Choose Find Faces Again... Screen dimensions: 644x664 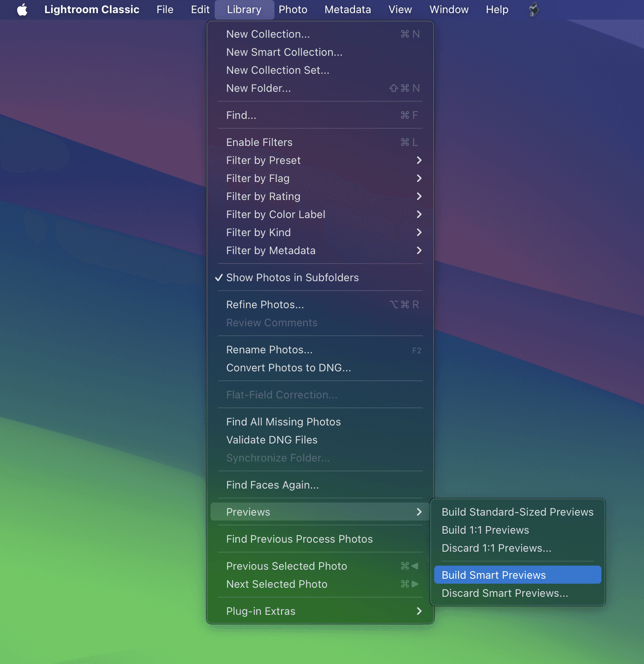pyautogui.click(x=320, y=485)
